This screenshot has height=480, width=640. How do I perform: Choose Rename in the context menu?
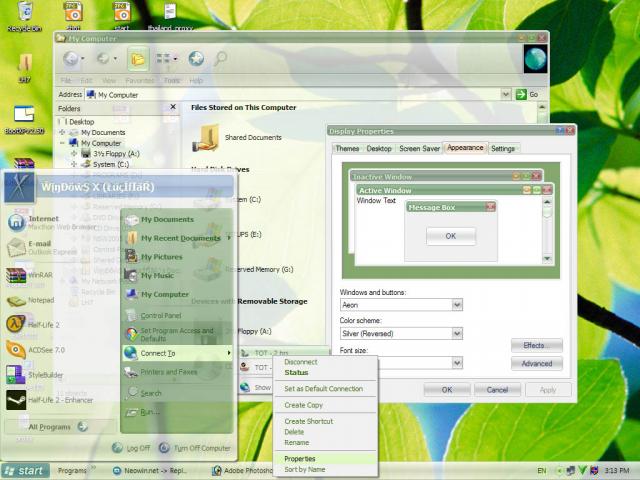(325, 443)
